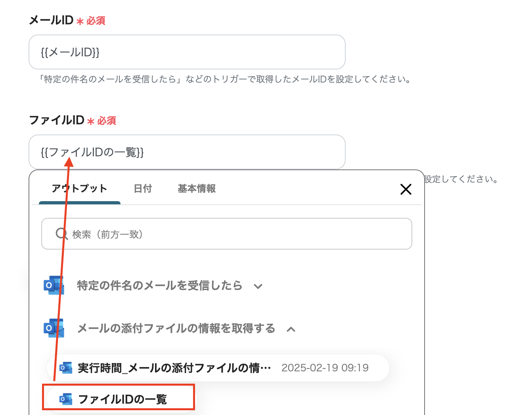The width and height of the screenshot is (532, 415).
Task: Focus the ファイルID input field
Action: (x=187, y=152)
